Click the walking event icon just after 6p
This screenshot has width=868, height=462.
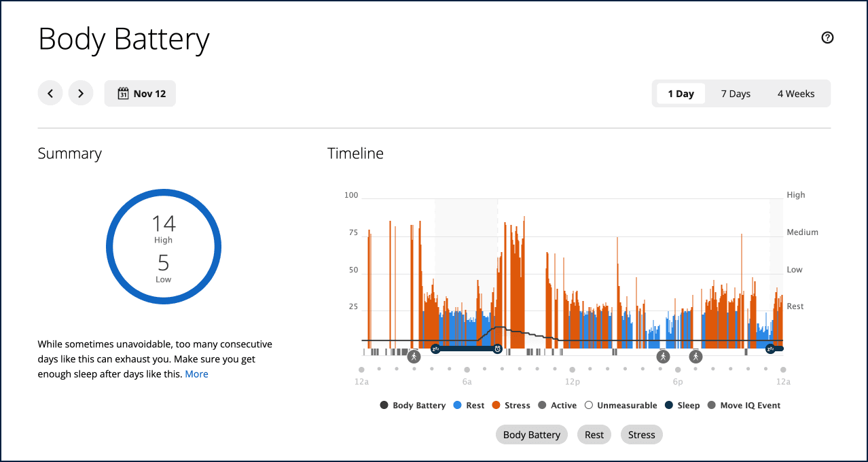click(695, 356)
